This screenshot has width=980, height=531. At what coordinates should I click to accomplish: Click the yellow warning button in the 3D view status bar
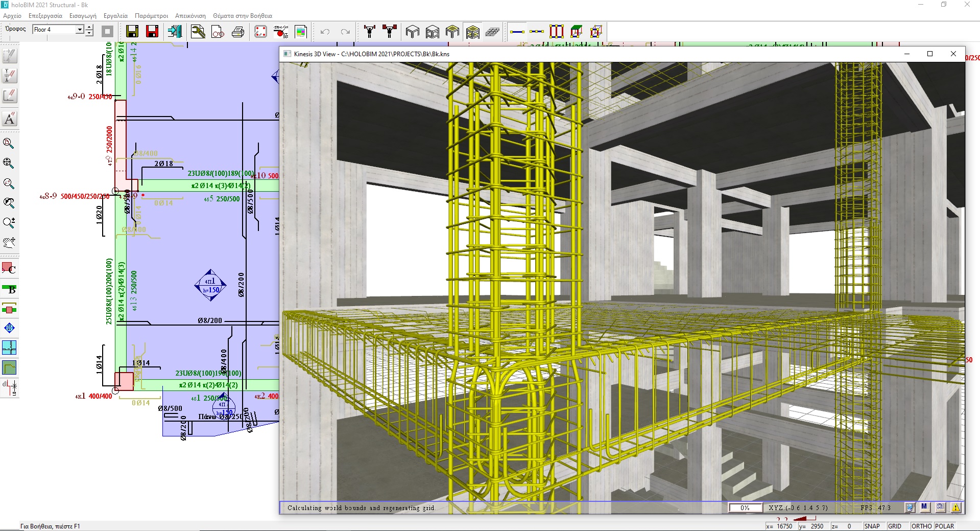pyautogui.click(x=956, y=507)
